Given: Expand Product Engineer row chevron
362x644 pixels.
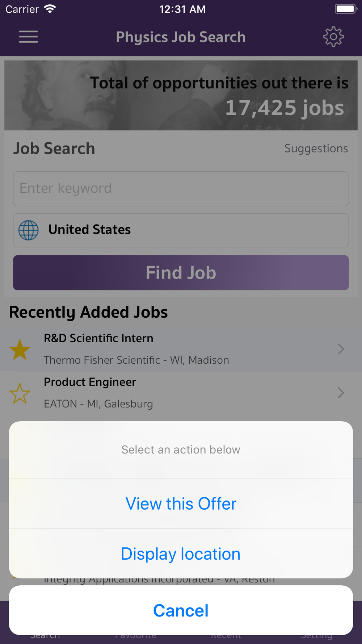Looking at the screenshot, I should 341,393.
